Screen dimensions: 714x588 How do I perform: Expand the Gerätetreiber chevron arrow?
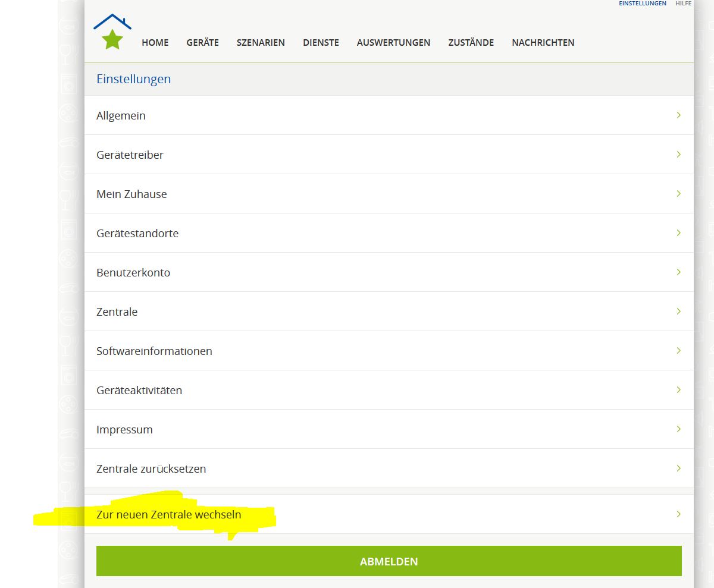point(678,155)
